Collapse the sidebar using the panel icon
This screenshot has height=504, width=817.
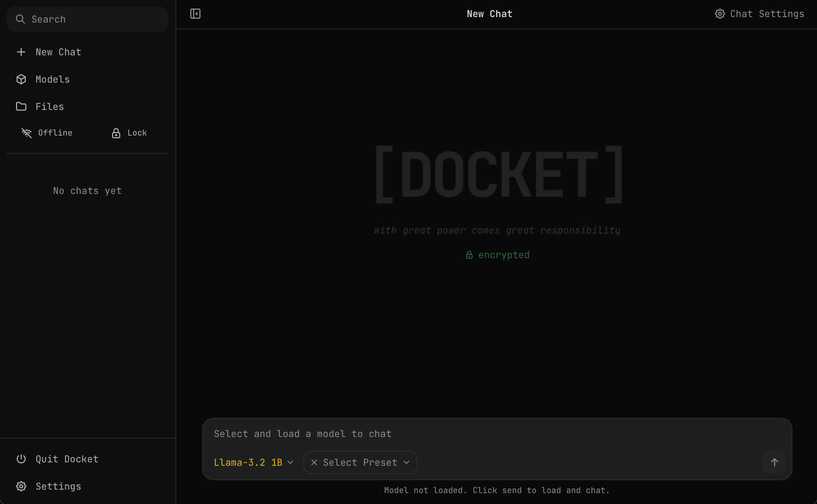tap(195, 14)
